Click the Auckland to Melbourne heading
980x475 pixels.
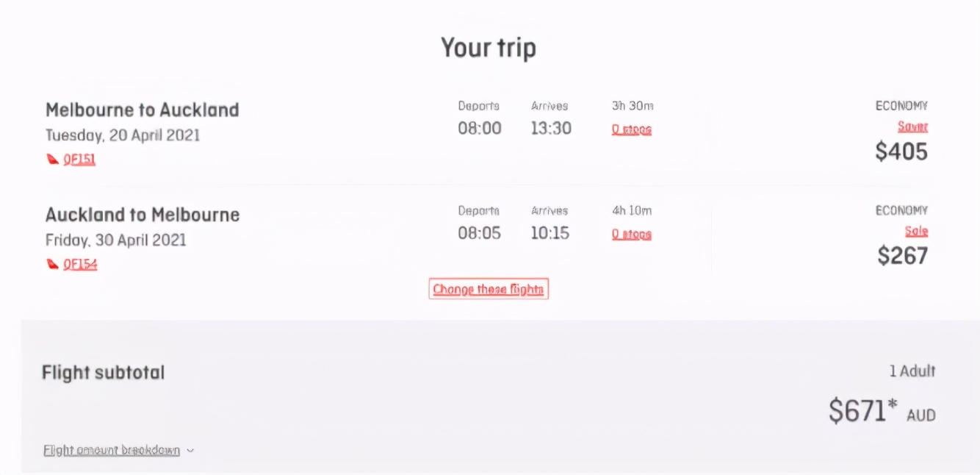[143, 215]
